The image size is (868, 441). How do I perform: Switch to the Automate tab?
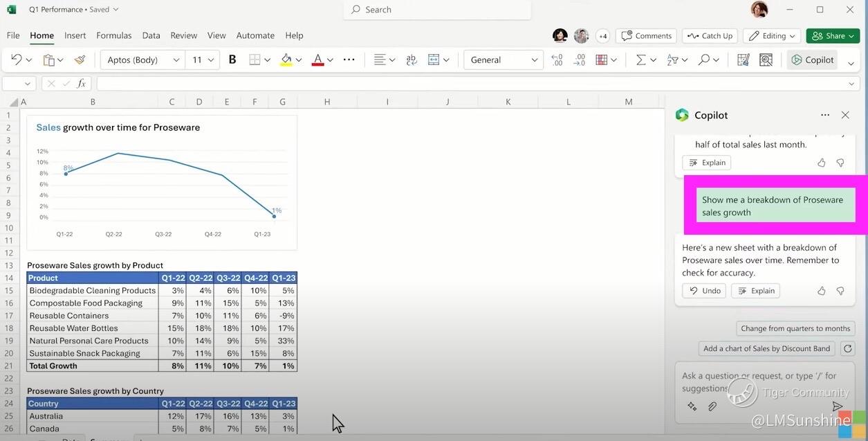pyautogui.click(x=255, y=35)
